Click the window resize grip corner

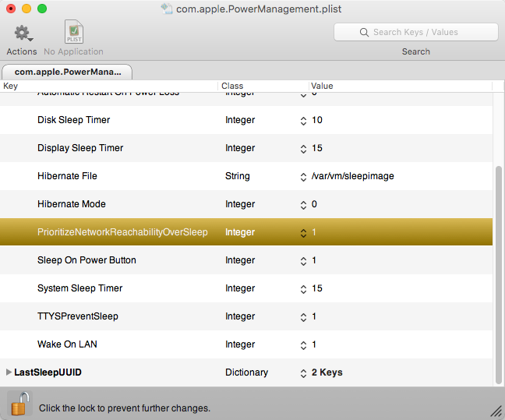pyautogui.click(x=497, y=411)
